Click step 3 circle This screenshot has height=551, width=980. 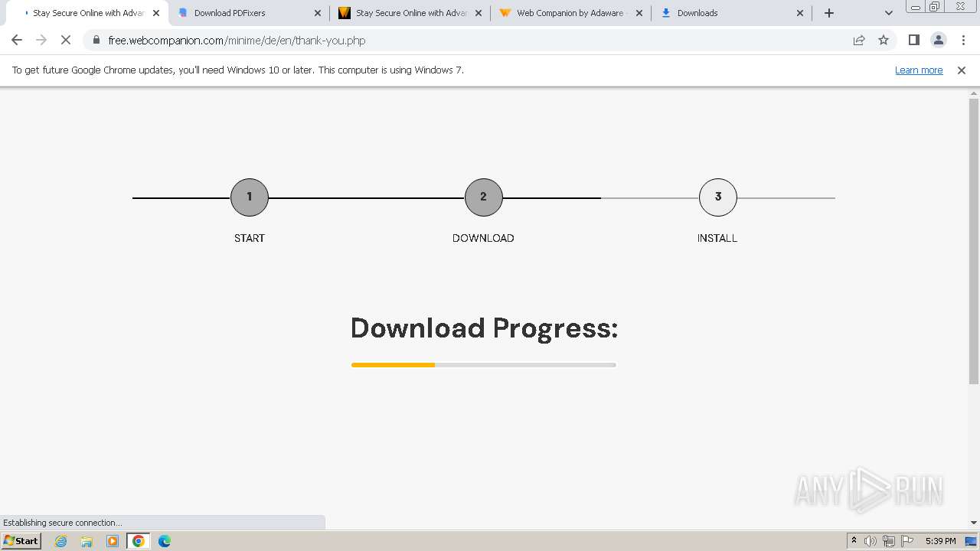[718, 197]
